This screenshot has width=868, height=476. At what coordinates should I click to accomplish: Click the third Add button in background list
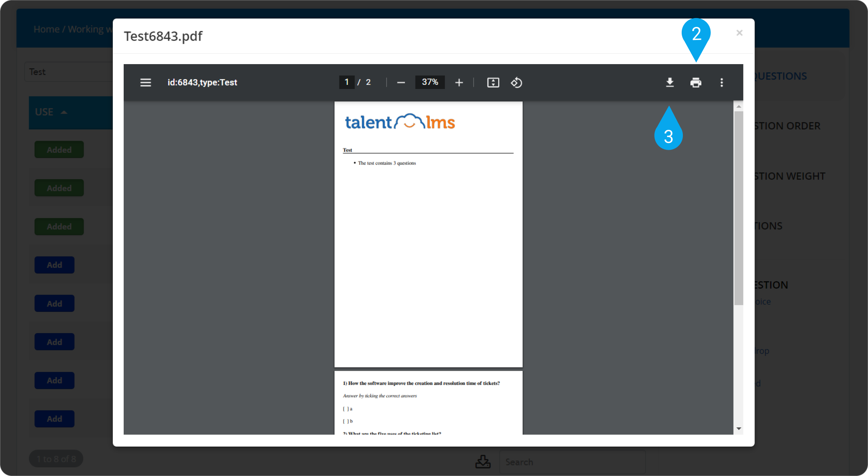point(54,342)
